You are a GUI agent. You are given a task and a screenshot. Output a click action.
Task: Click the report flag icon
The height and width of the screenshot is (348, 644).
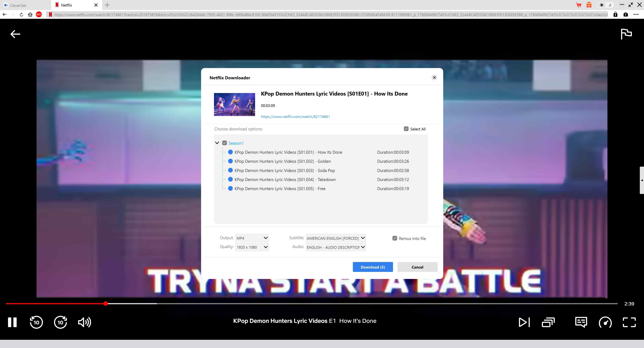click(626, 34)
